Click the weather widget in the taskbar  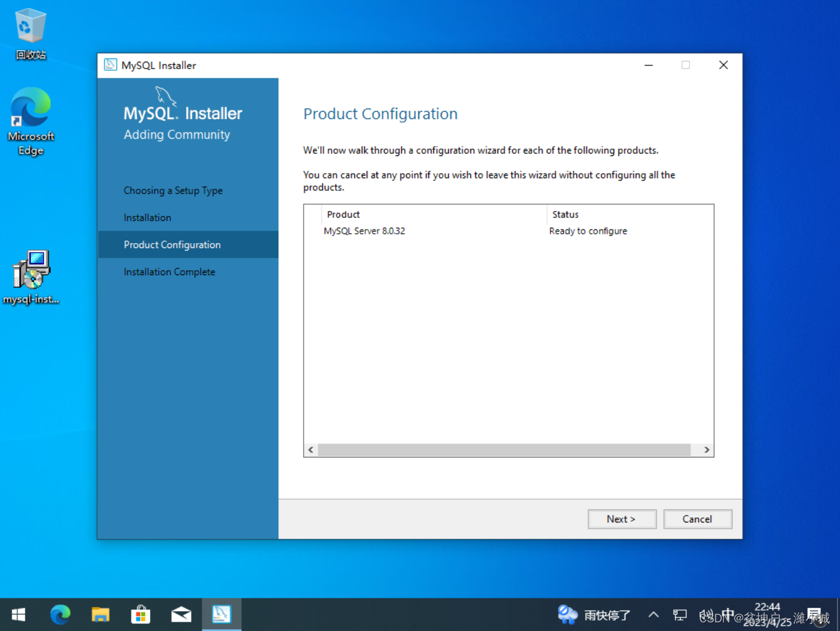click(594, 614)
